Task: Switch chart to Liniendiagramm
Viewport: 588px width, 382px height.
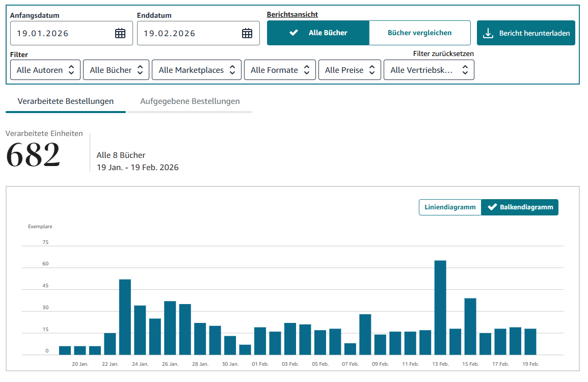Action: pos(450,207)
